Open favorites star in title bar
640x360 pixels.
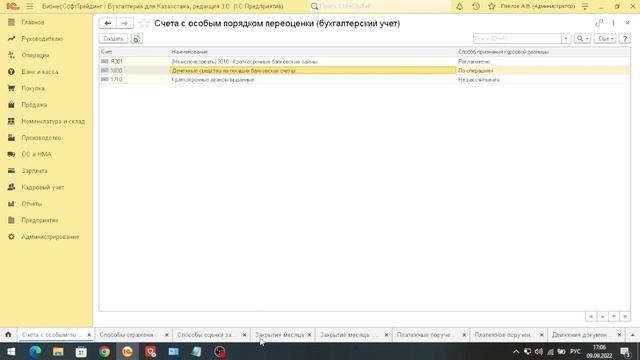491,7
